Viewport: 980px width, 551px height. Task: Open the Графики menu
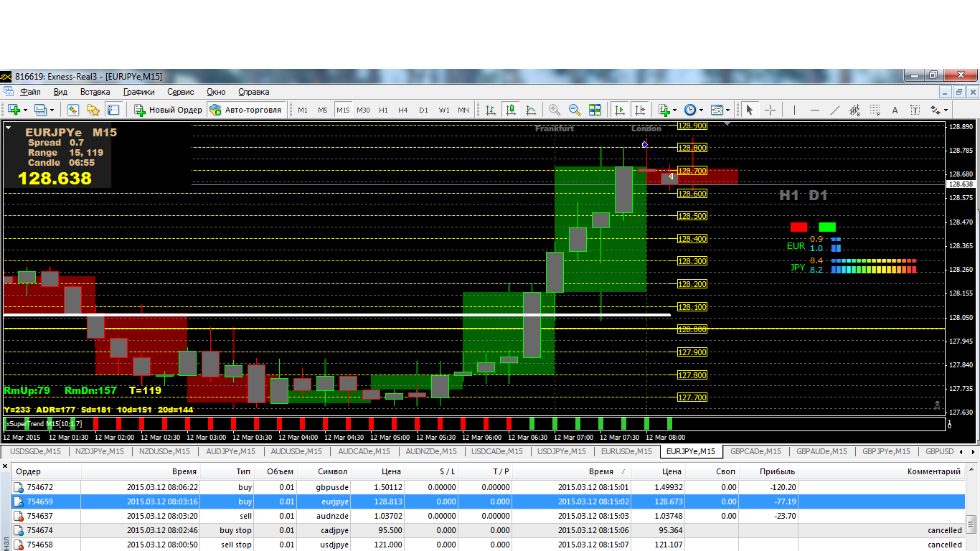pyautogui.click(x=138, y=92)
